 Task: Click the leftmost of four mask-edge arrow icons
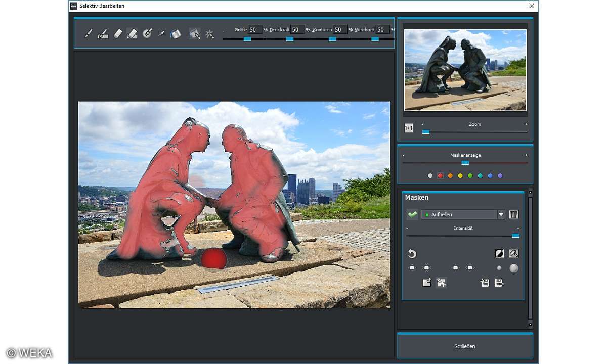point(412,268)
